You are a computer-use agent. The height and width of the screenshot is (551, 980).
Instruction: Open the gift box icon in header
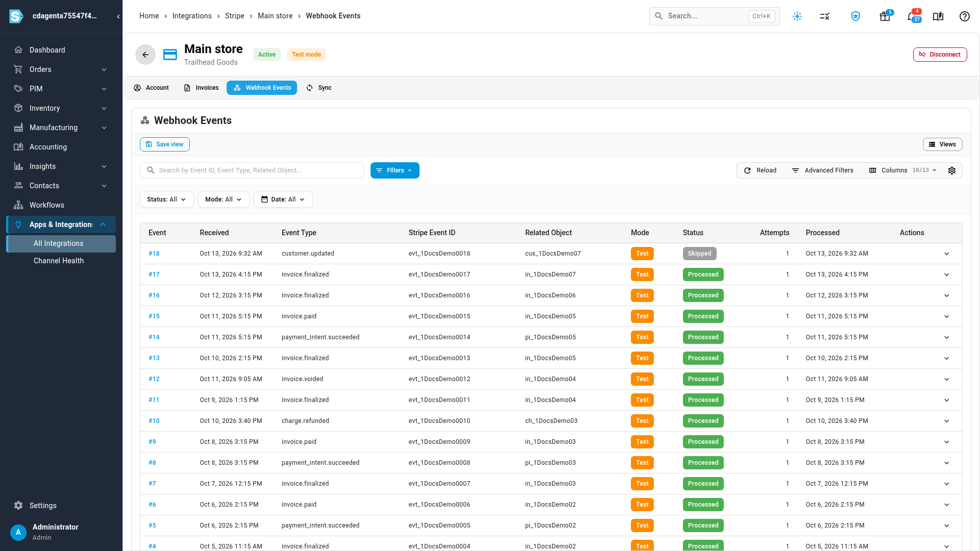tap(885, 16)
